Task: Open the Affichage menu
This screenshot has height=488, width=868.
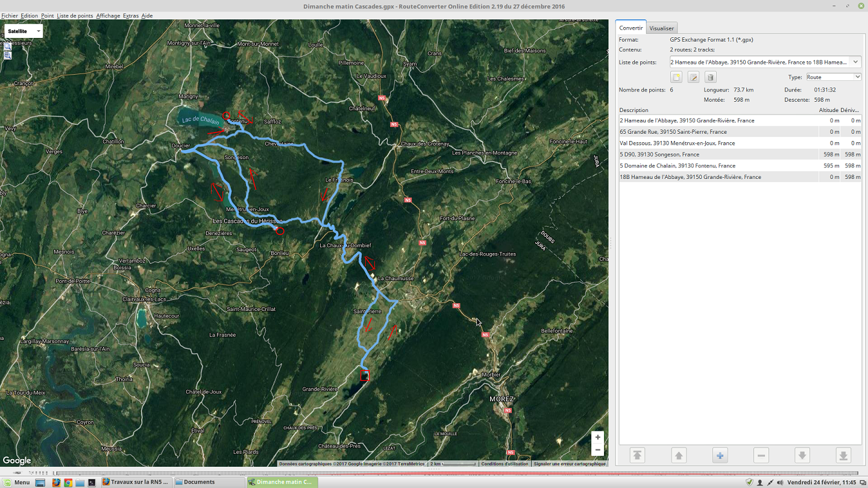Action: (x=108, y=16)
